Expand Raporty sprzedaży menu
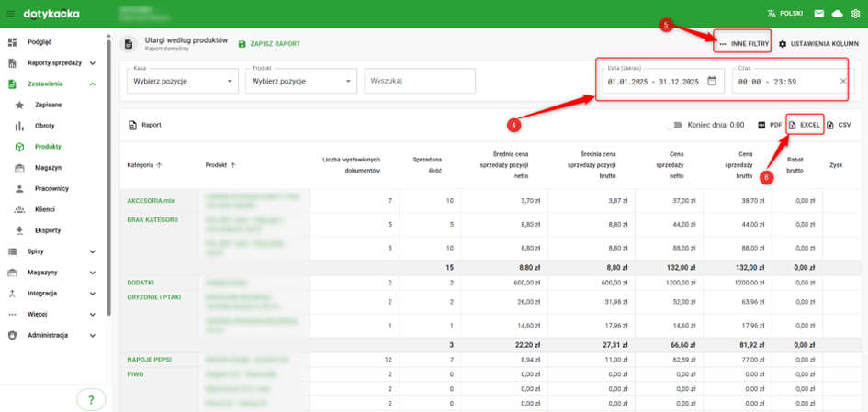868x412 pixels. (93, 63)
